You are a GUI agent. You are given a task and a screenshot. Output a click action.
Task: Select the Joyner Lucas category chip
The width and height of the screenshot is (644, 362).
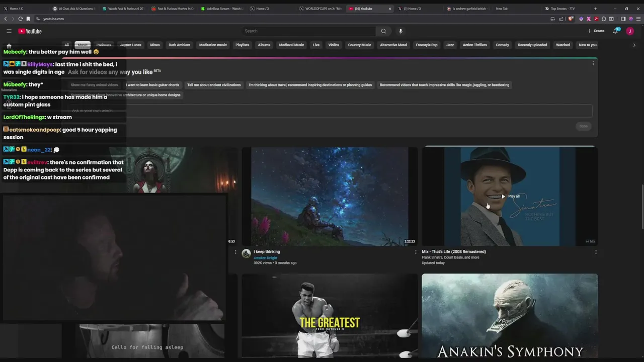coord(130,45)
